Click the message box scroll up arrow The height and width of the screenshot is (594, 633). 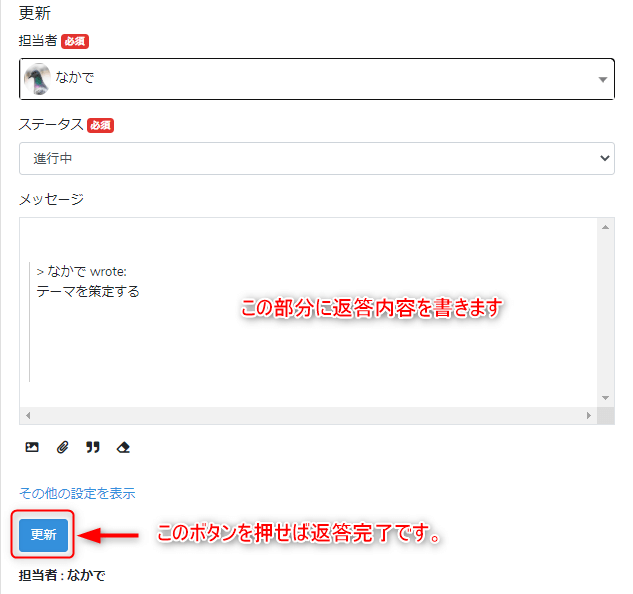tap(605, 227)
